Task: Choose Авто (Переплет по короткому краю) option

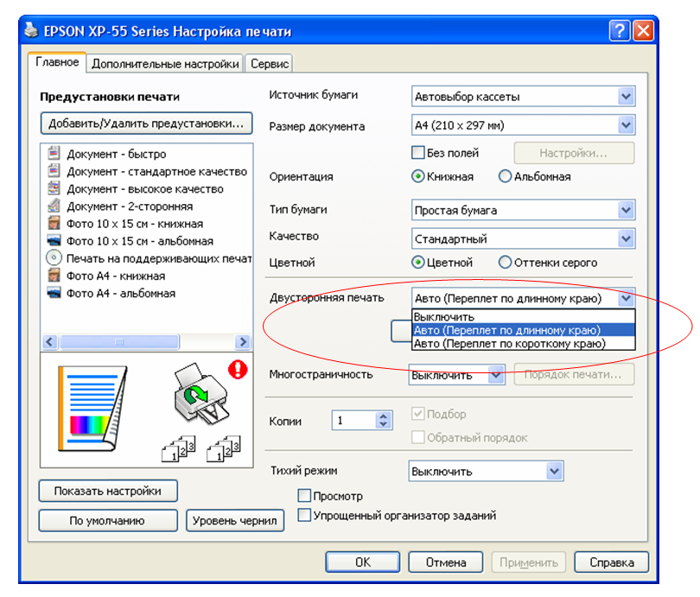Action: point(523,344)
